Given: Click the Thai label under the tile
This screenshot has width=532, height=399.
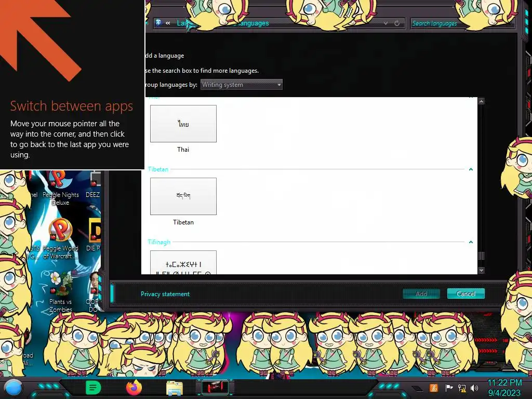Looking at the screenshot, I should (x=183, y=150).
